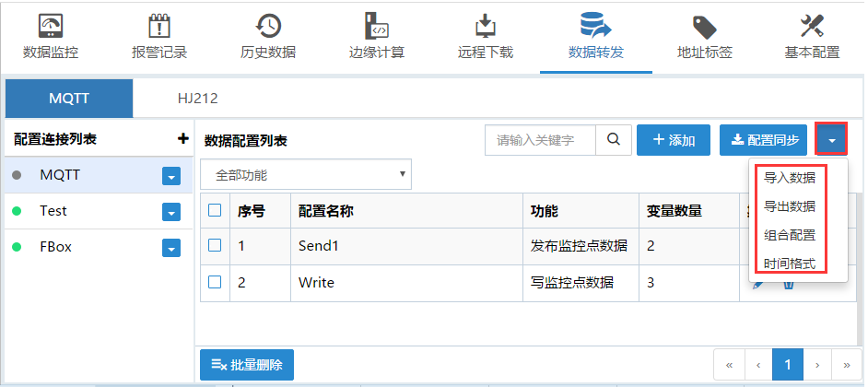Open the 地址标签 address tag icon
Screen dimensions: 868x387
704,26
